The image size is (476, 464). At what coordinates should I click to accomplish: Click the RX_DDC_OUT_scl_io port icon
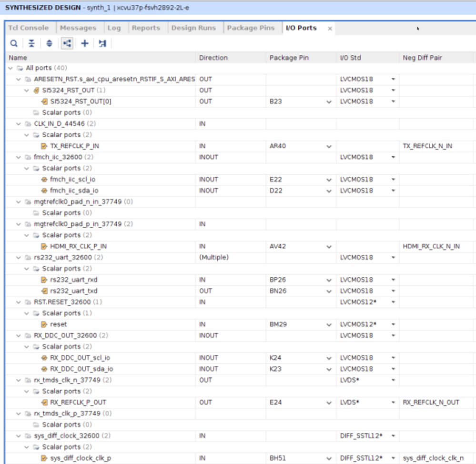(44, 358)
